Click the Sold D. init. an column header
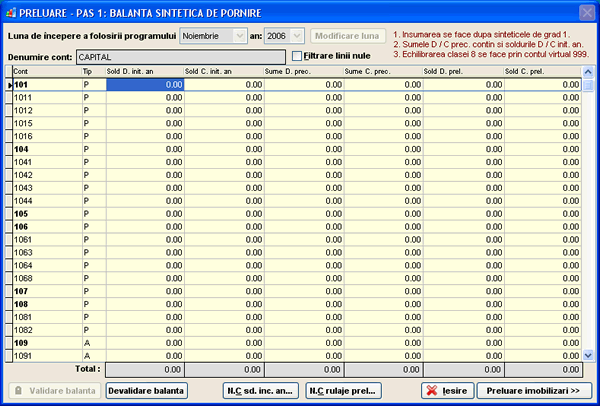 [x=144, y=73]
